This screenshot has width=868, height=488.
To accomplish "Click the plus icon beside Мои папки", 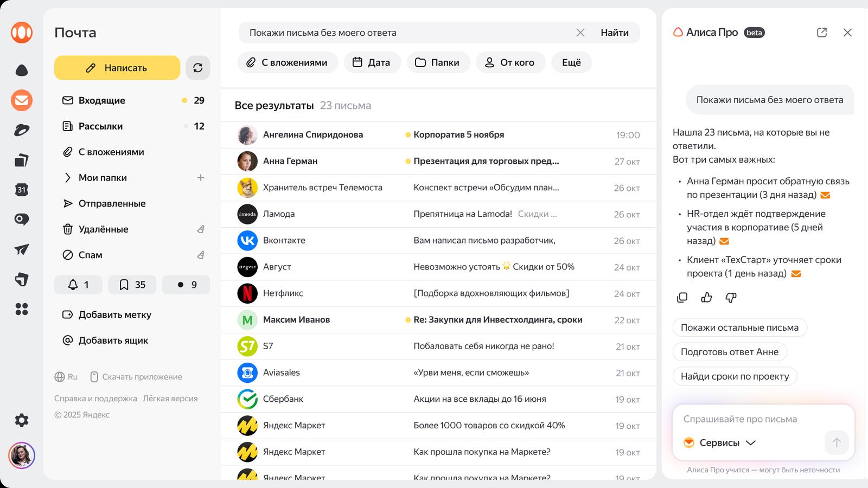I will [201, 177].
